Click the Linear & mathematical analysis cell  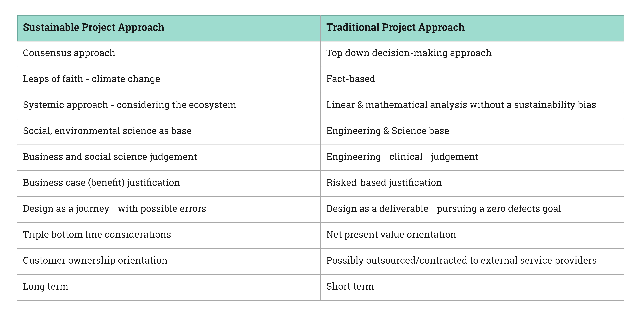pos(461,105)
